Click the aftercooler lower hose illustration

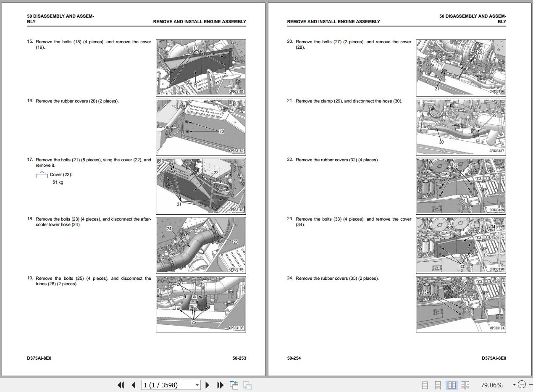[201, 245]
